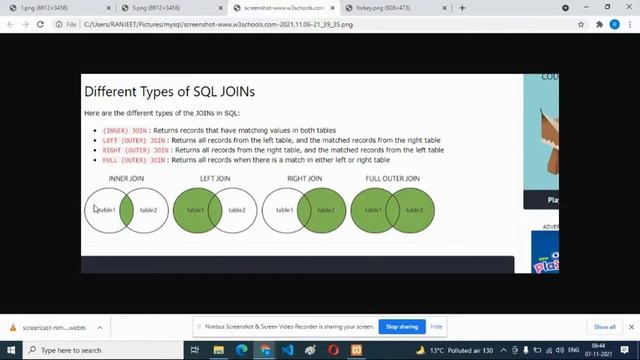Expand hidden system tray icons
This screenshot has height=360, width=640.
503,350
